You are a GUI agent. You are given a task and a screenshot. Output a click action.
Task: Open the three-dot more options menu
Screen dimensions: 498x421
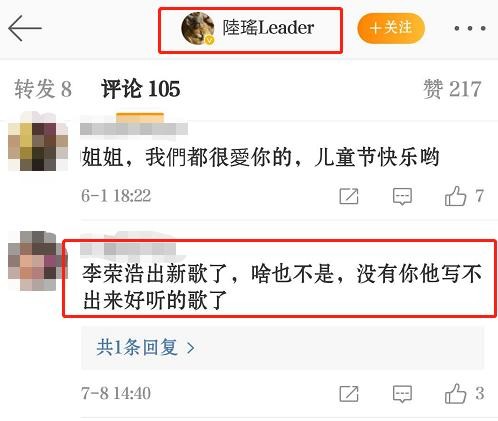coord(470,29)
